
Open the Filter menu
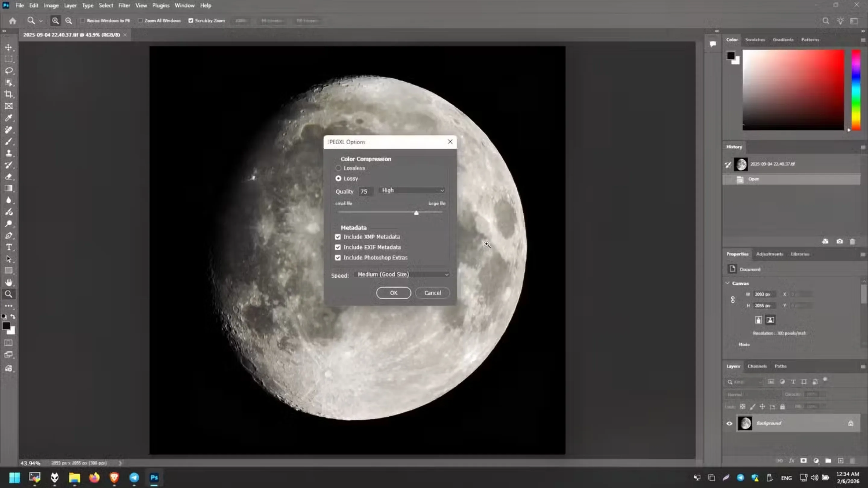[x=124, y=5]
